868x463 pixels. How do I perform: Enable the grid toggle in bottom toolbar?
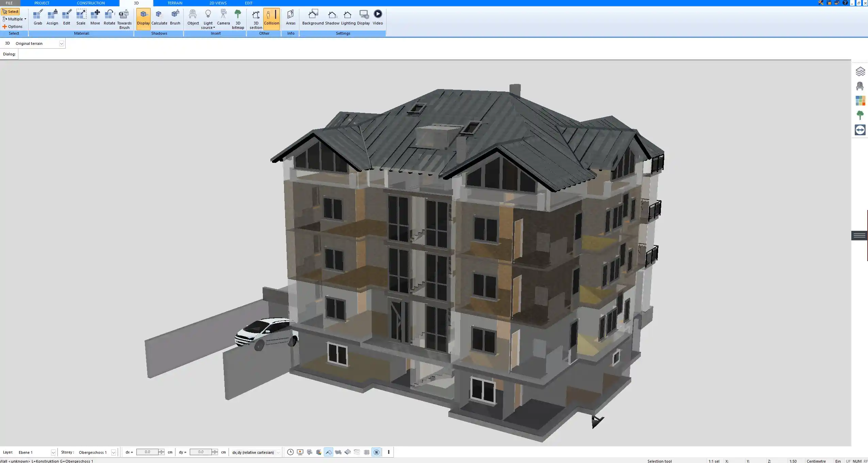click(x=366, y=452)
